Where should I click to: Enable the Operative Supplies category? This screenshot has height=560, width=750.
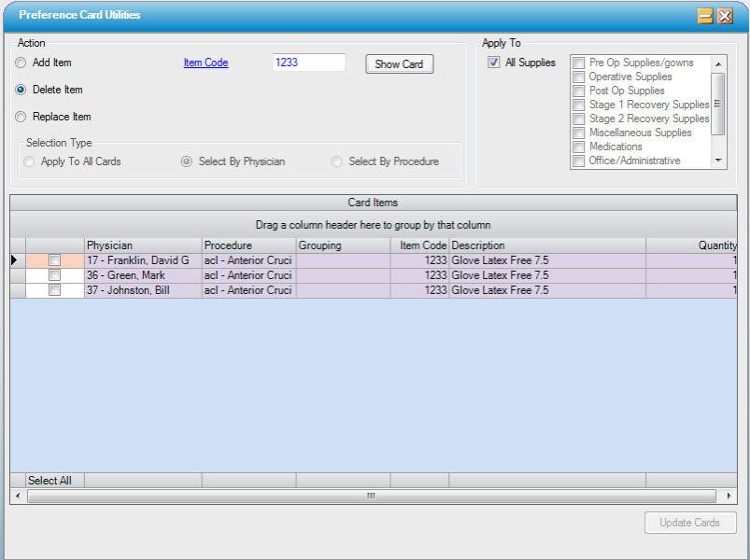(578, 77)
